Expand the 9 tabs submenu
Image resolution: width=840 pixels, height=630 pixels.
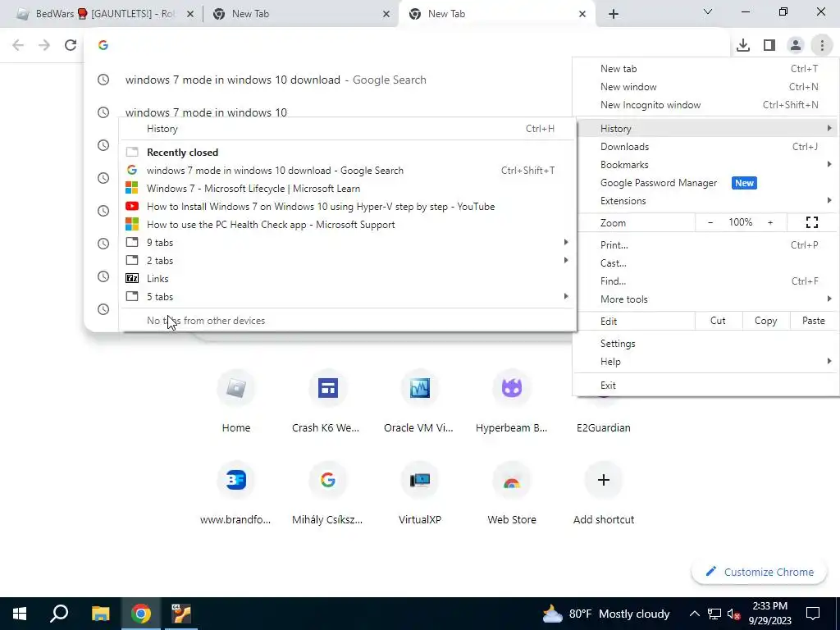pos(347,243)
